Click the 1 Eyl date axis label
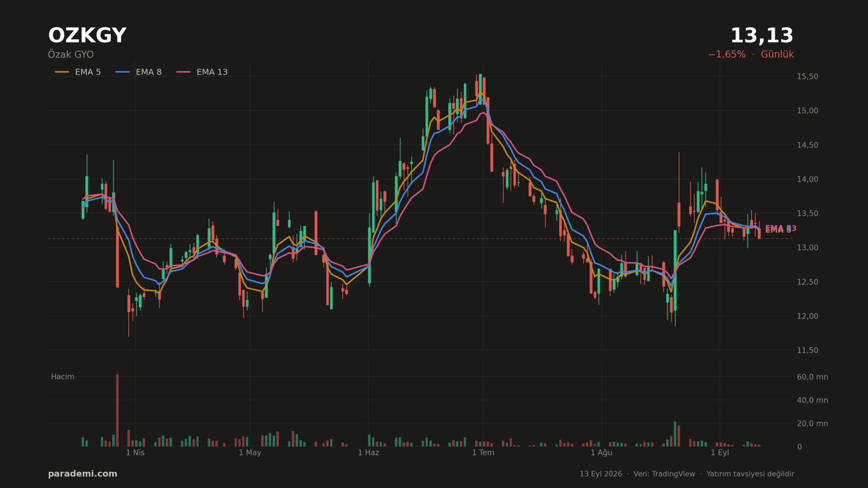This screenshot has height=488, width=868. [720, 453]
